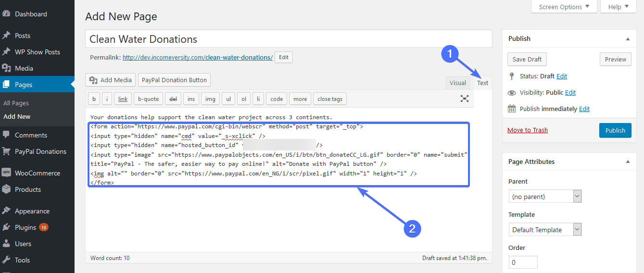This screenshot has height=273, width=644.
Task: Open the WooCommerce menu item
Action: point(37,173)
